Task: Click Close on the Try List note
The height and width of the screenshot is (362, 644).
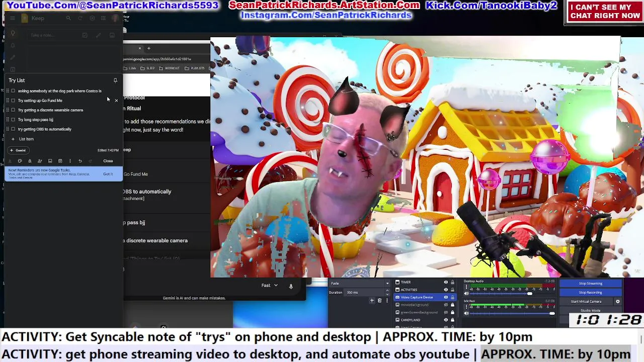Action: tap(108, 161)
